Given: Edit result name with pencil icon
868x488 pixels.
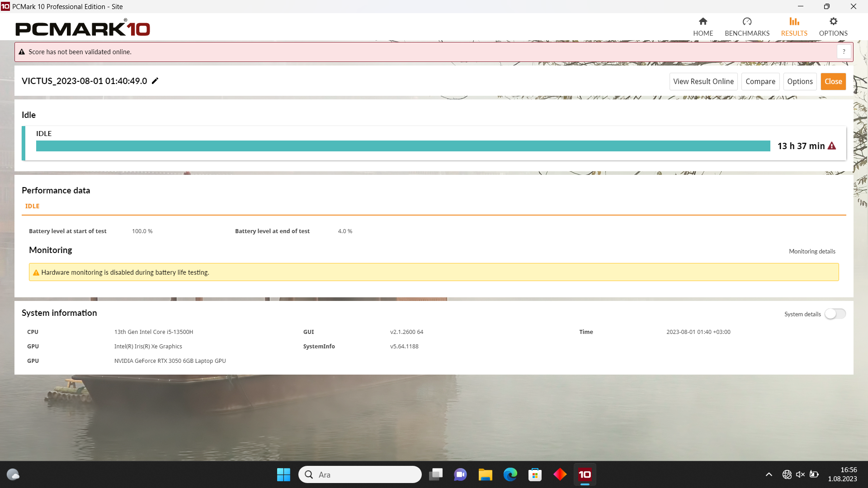Looking at the screenshot, I should point(155,81).
